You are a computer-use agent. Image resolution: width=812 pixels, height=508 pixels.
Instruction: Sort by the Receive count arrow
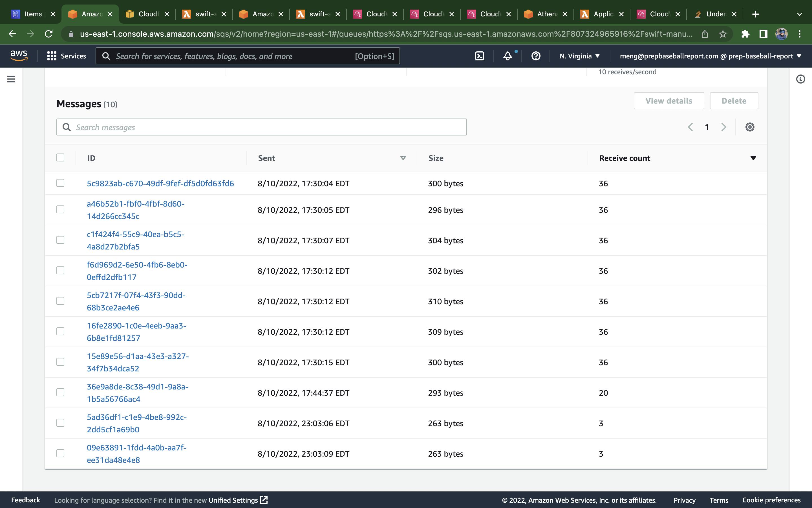point(753,158)
